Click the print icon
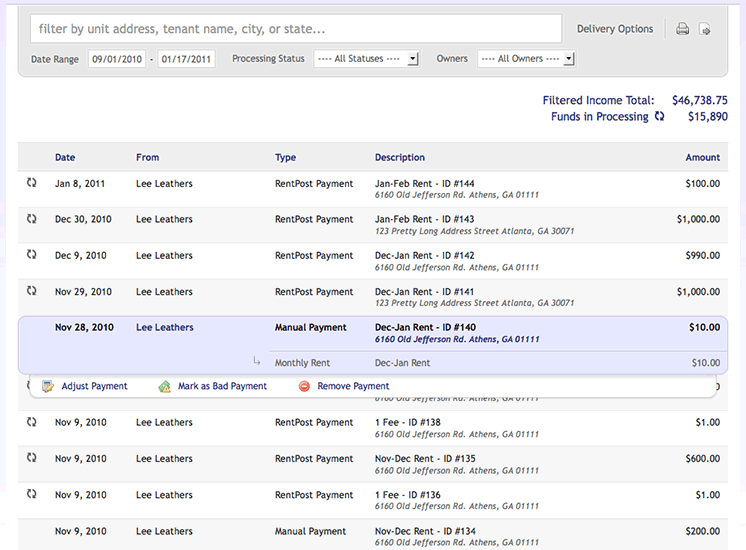This screenshot has width=746, height=550. (683, 29)
